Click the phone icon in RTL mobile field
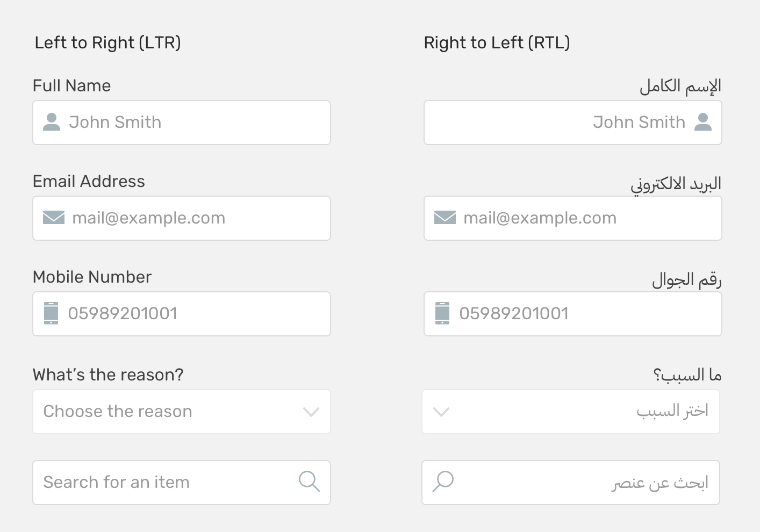The width and height of the screenshot is (760, 532). (x=442, y=313)
